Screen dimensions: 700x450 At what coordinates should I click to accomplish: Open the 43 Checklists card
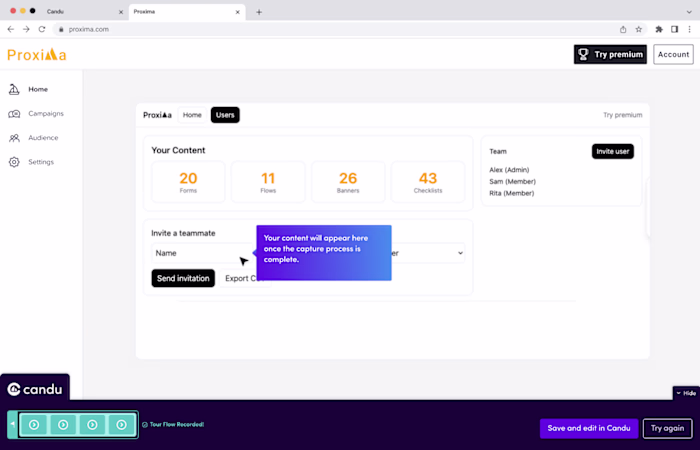pyautogui.click(x=428, y=182)
